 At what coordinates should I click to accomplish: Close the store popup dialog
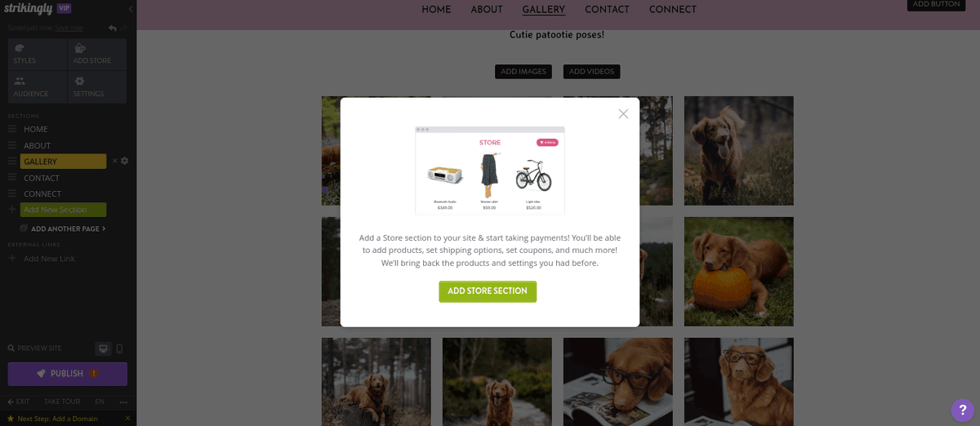[623, 114]
